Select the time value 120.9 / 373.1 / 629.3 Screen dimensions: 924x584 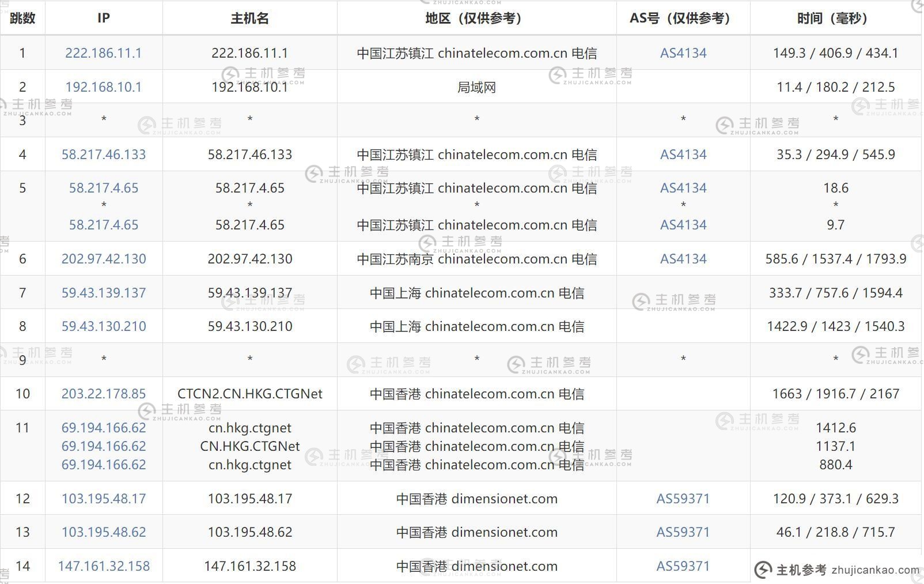tap(836, 499)
